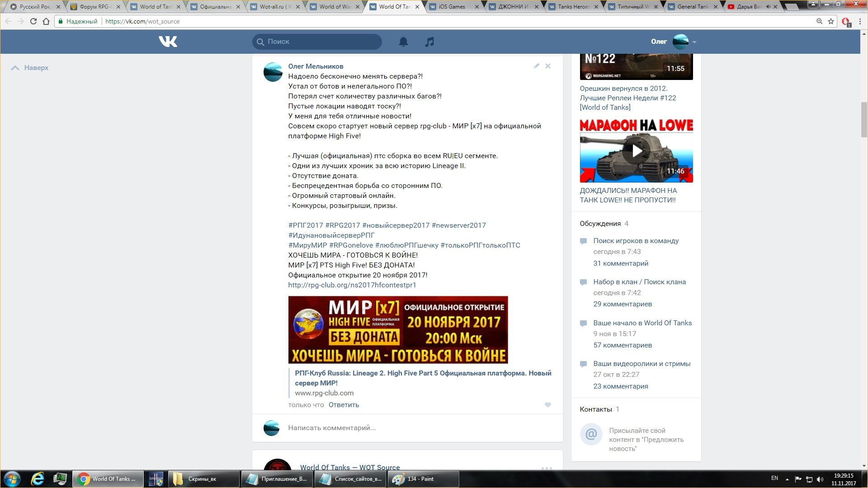Viewport: 868px width, 488px height.
Task: Click hashtag #толькоРПГтолькоПТС
Action: pos(480,245)
